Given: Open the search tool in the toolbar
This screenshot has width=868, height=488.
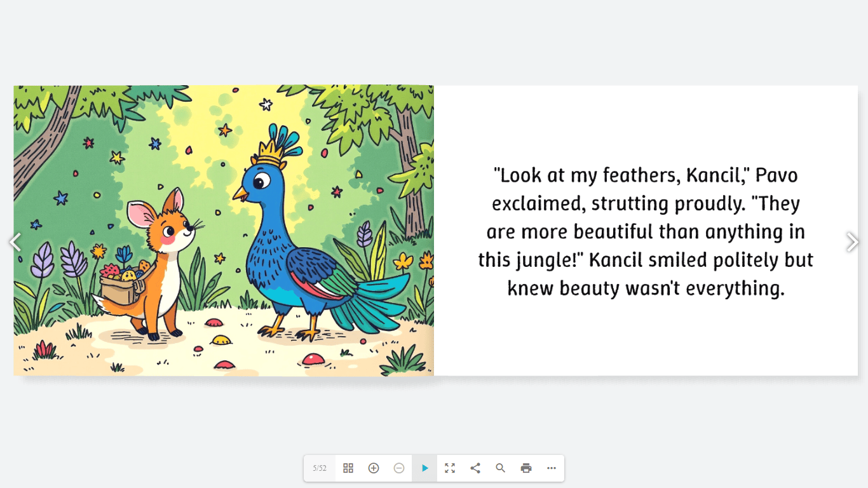Looking at the screenshot, I should pyautogui.click(x=501, y=468).
